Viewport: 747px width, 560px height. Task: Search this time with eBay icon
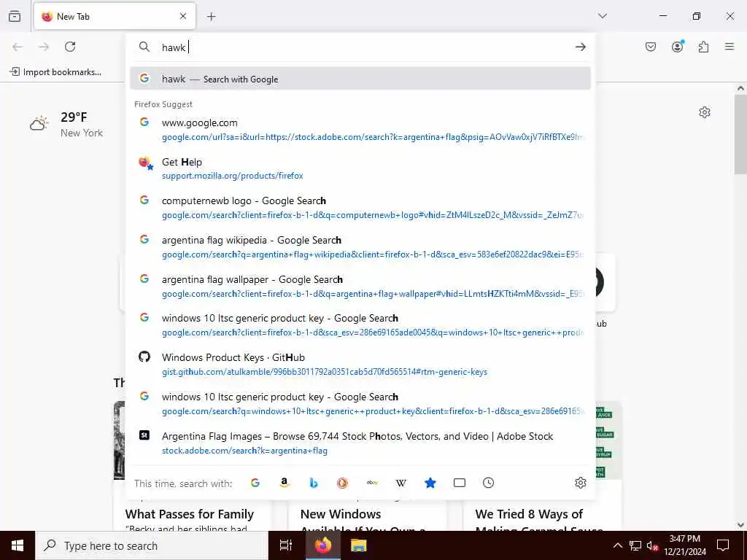(372, 483)
